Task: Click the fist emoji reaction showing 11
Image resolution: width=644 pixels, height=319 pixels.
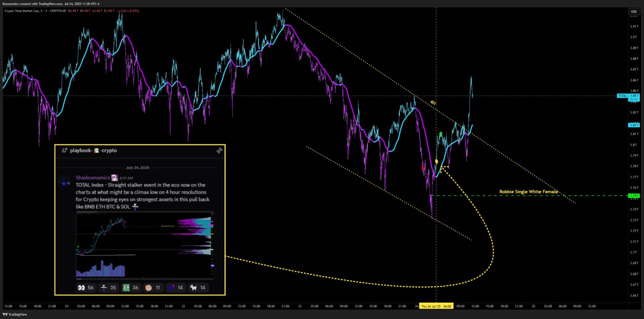Action: 153,288
